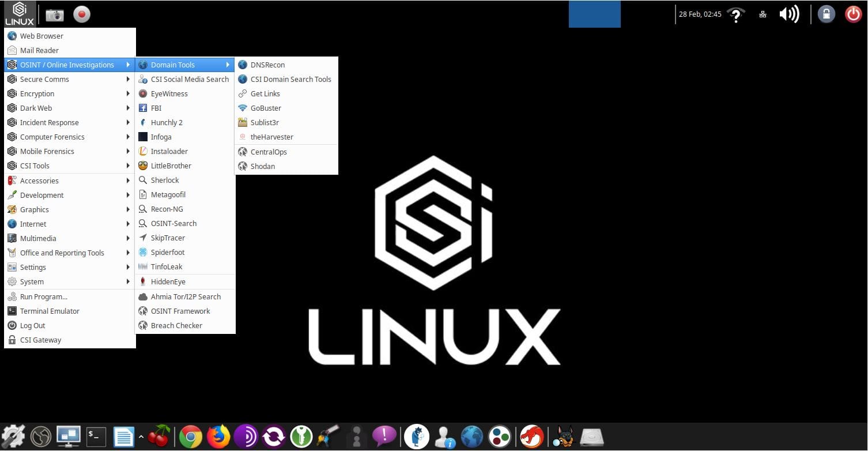Screen dimensions: 868x451
Task: Open the terminal icon in the dock
Action: (x=96, y=437)
